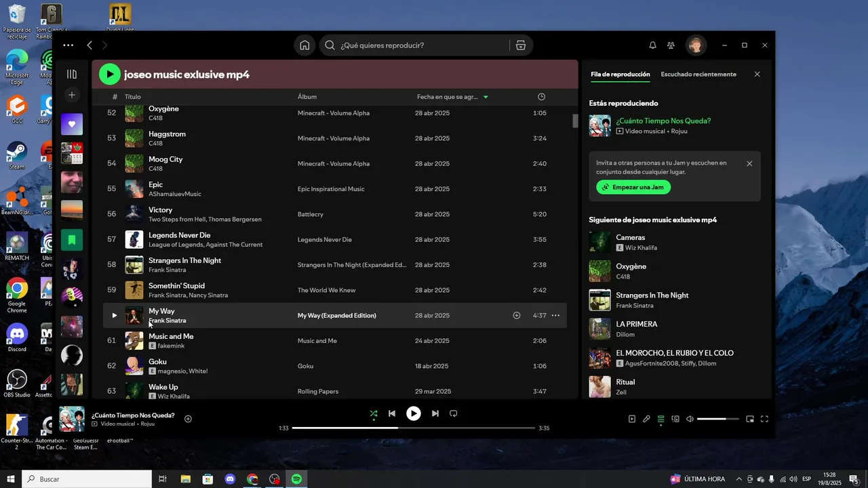Select the Legends Never Die track title
This screenshot has height=488, width=868.
(x=180, y=235)
